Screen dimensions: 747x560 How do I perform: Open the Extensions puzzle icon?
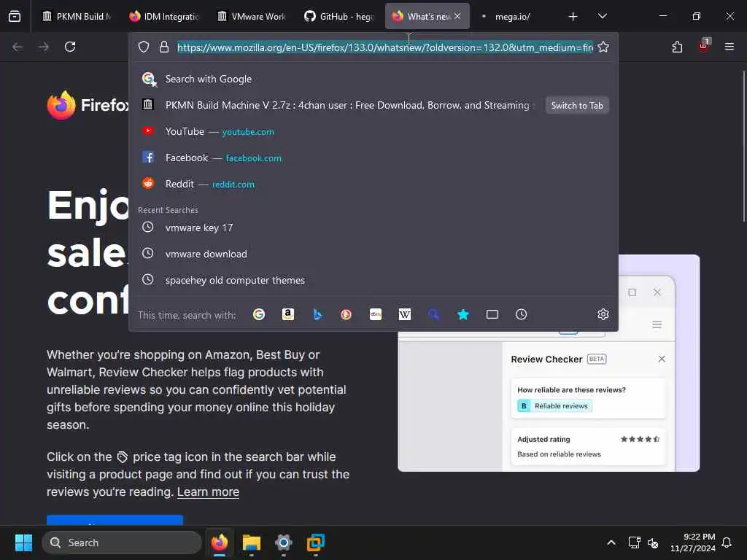[x=677, y=47]
